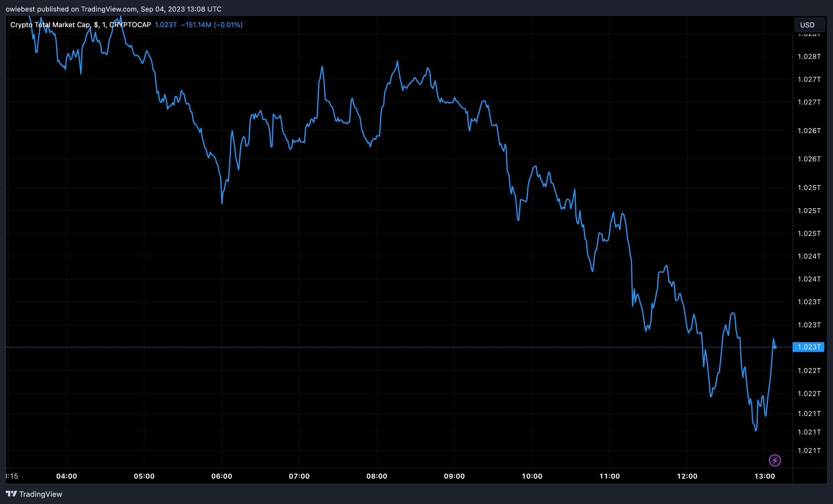Open the TradingView logo link
Image resolution: width=833 pixels, height=504 pixels.
(x=34, y=494)
